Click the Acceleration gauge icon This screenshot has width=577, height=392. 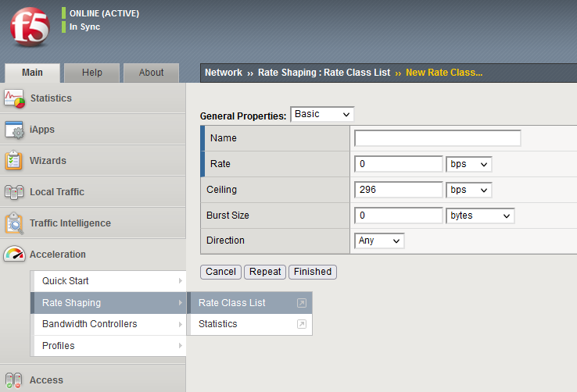click(x=15, y=255)
